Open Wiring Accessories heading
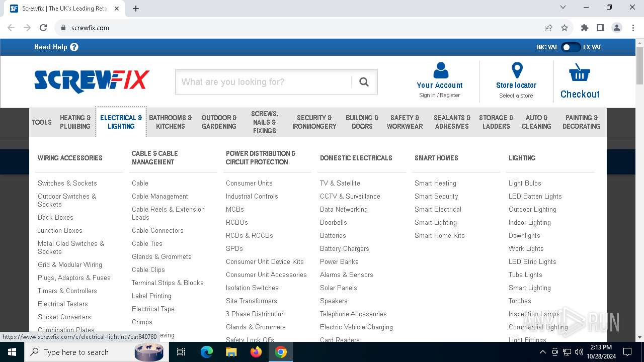The width and height of the screenshot is (644, 362). tap(70, 158)
